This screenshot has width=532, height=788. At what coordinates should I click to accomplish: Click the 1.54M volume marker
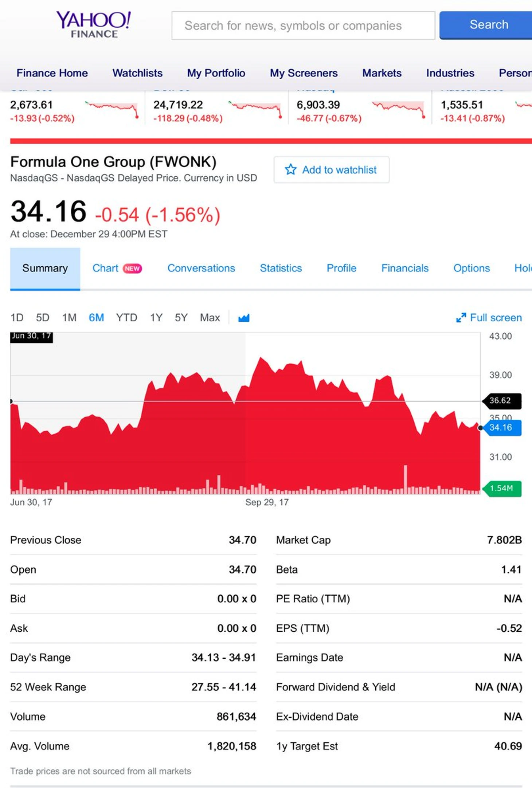[501, 488]
